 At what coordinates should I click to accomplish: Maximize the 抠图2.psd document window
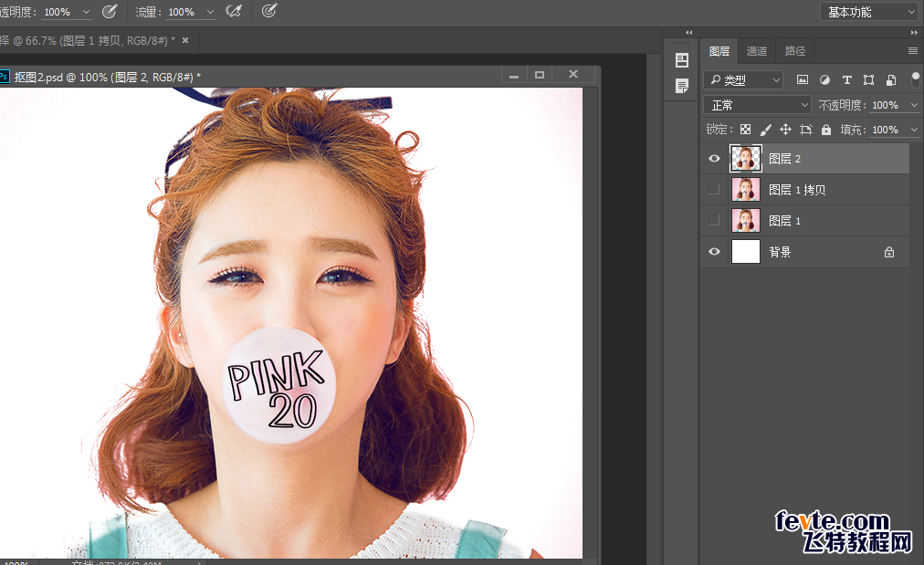[540, 75]
